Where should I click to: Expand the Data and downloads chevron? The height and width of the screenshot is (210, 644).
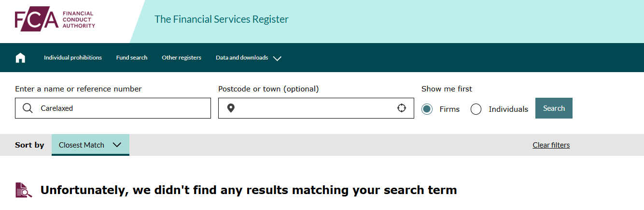pyautogui.click(x=277, y=58)
